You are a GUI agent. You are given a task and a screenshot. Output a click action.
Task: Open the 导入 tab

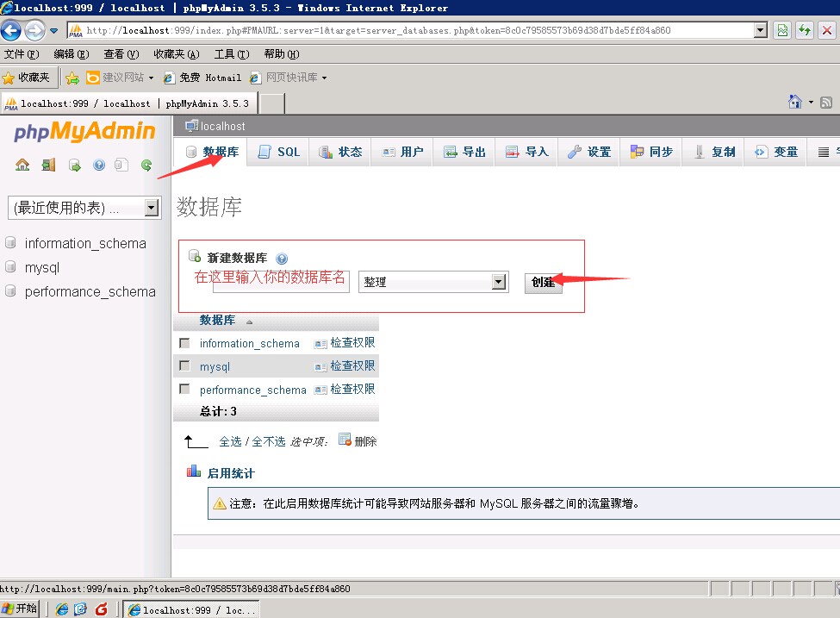pyautogui.click(x=526, y=153)
